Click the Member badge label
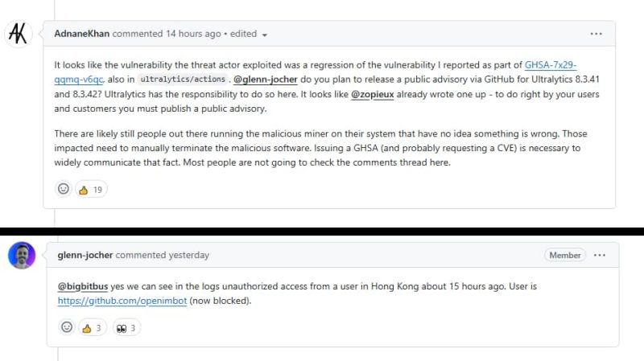The image size is (644, 361). [x=564, y=255]
